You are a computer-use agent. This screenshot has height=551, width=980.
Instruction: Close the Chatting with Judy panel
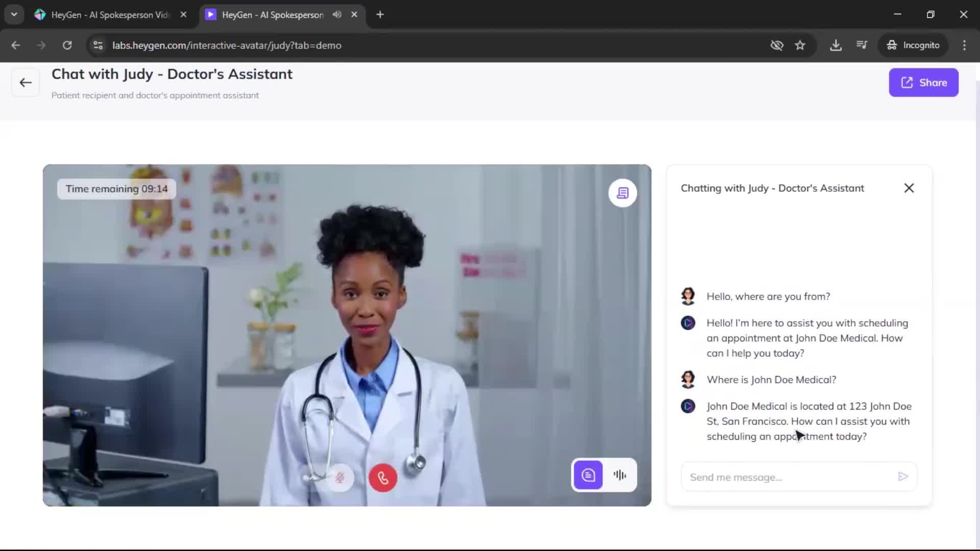coord(909,188)
